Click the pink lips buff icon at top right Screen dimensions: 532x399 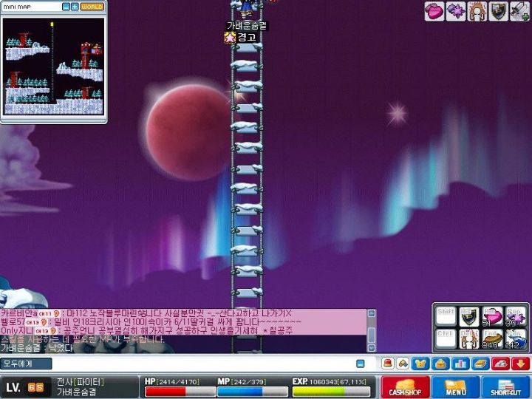[434, 11]
